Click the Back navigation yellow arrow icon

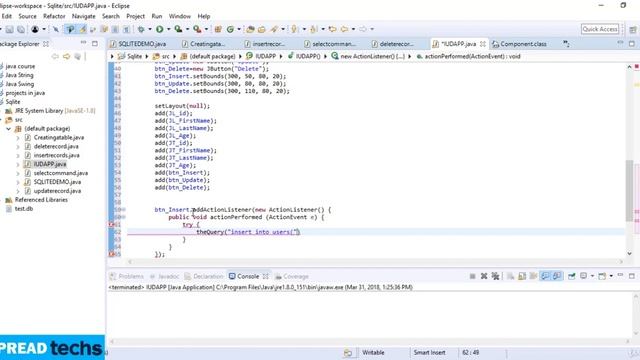click(x=344, y=29)
